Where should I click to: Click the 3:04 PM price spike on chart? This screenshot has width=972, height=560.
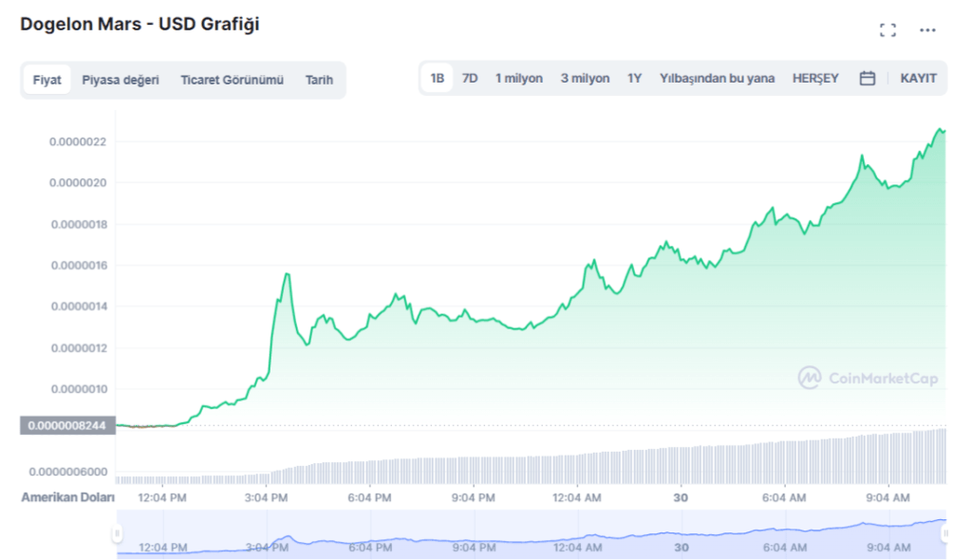pyautogui.click(x=287, y=274)
